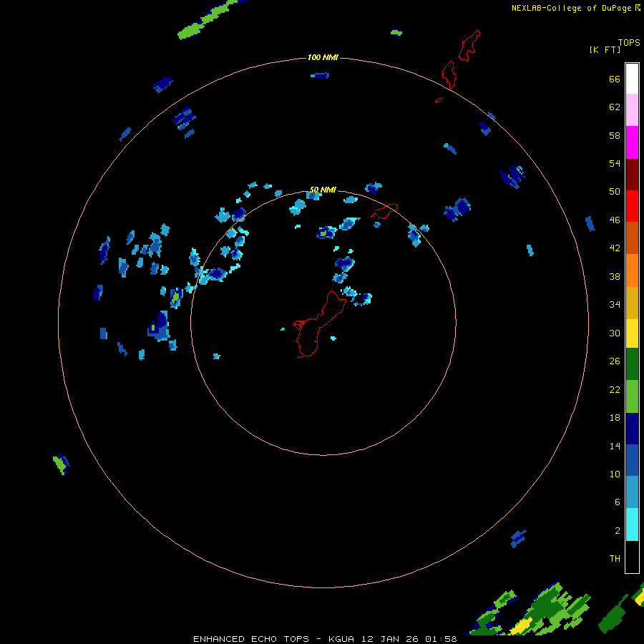Click the yellow echo cell in the bottom right cluster

click(x=521, y=627)
